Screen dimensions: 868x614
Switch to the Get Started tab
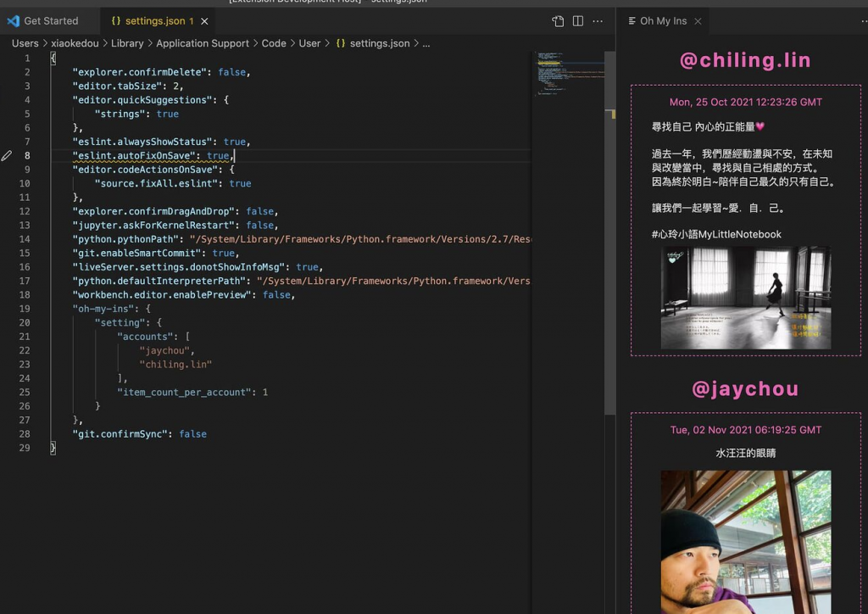tap(50, 21)
